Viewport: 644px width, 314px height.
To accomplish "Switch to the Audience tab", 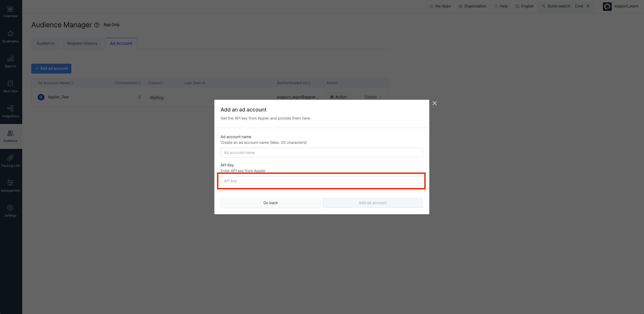I will 45,43.
